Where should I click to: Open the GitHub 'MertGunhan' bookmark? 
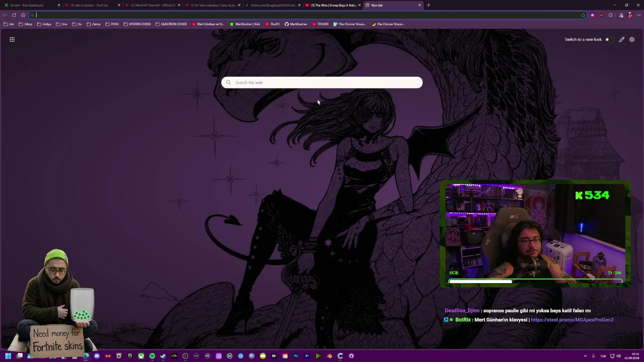296,24
